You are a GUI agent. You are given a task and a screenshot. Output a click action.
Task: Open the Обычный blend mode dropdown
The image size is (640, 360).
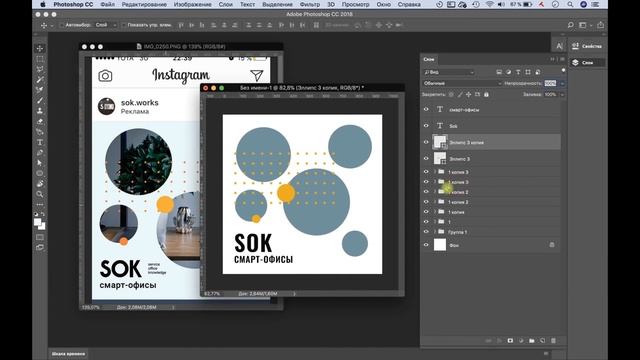pyautogui.click(x=462, y=83)
